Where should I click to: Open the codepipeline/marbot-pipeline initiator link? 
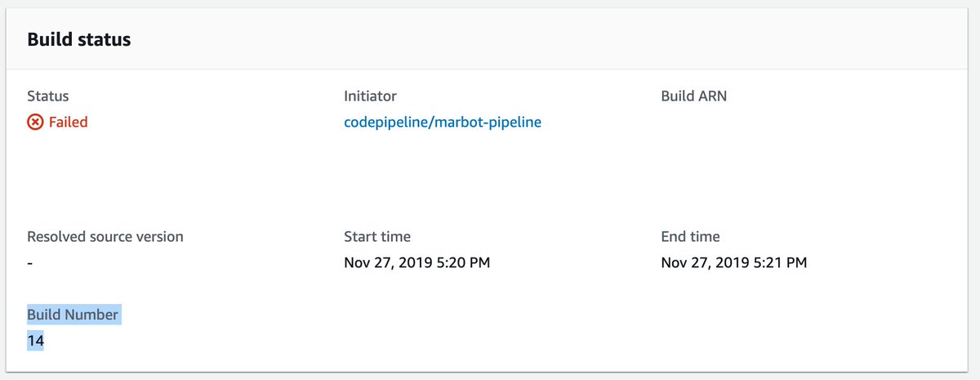tap(442, 123)
